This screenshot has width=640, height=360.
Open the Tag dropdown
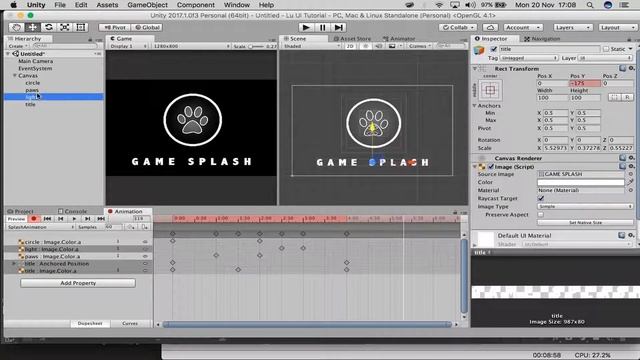point(529,58)
